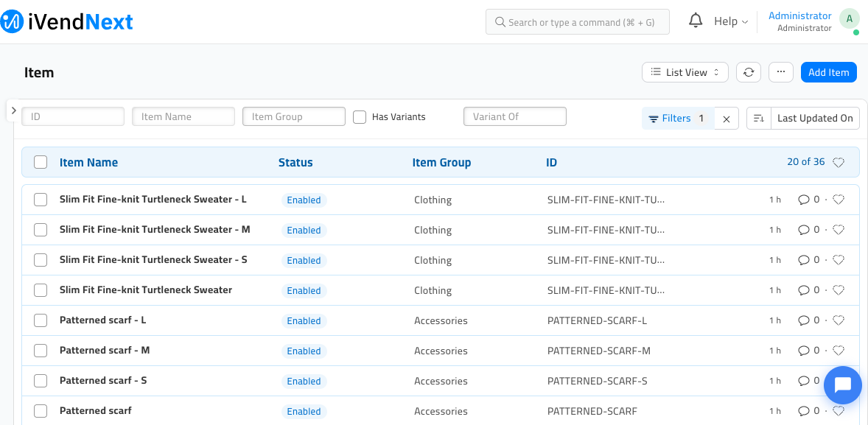Open the Administrator user menu

(x=800, y=21)
